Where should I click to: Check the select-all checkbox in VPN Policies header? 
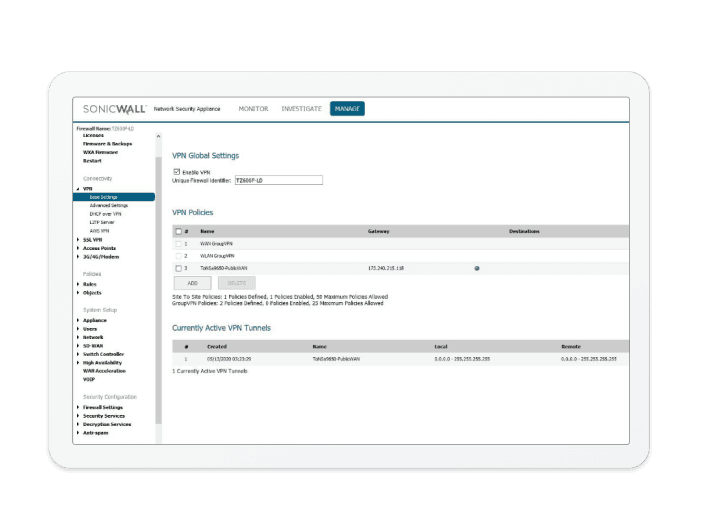pos(178,231)
